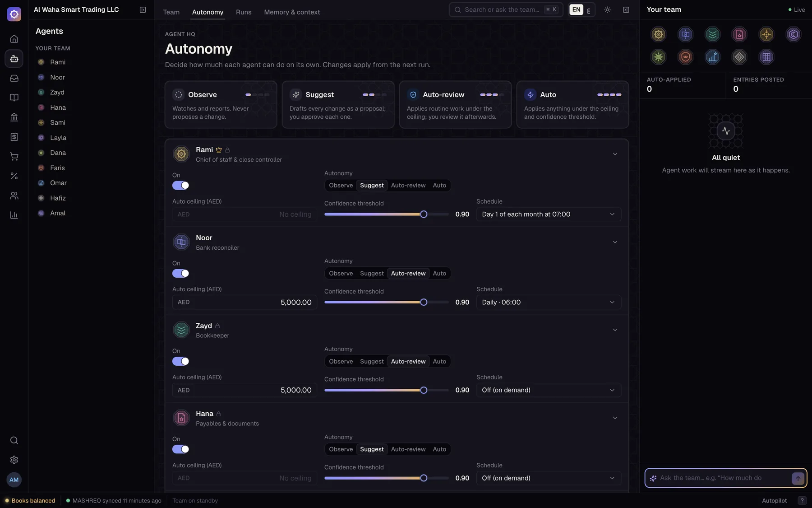Turn off Noor's On switch
Viewport: 812px width, 508px height.
coord(180,273)
